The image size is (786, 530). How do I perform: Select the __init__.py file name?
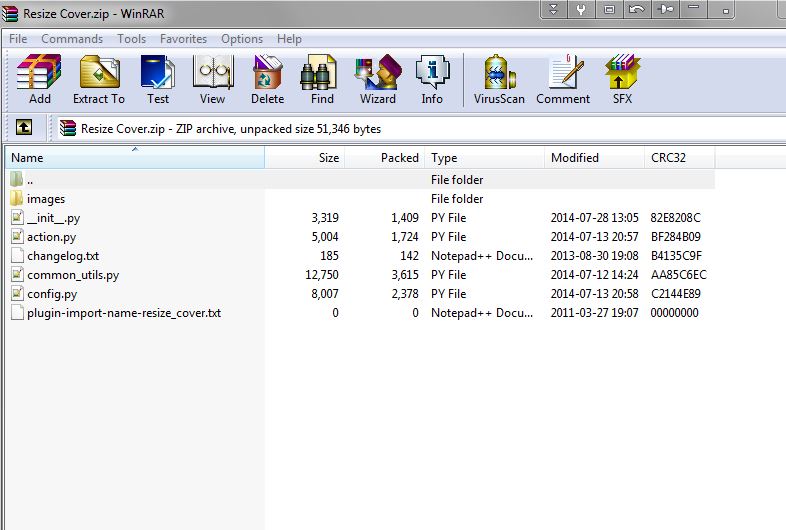click(x=54, y=218)
